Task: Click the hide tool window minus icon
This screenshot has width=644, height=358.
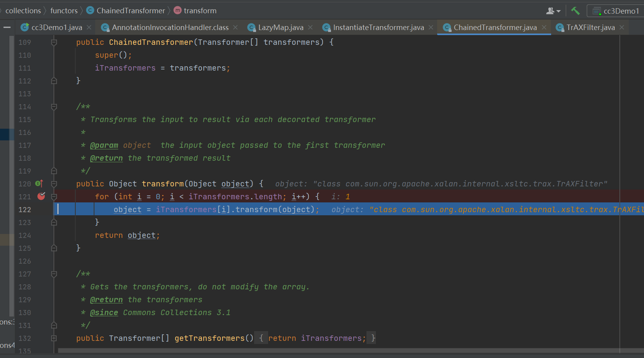Action: pyautogui.click(x=7, y=27)
